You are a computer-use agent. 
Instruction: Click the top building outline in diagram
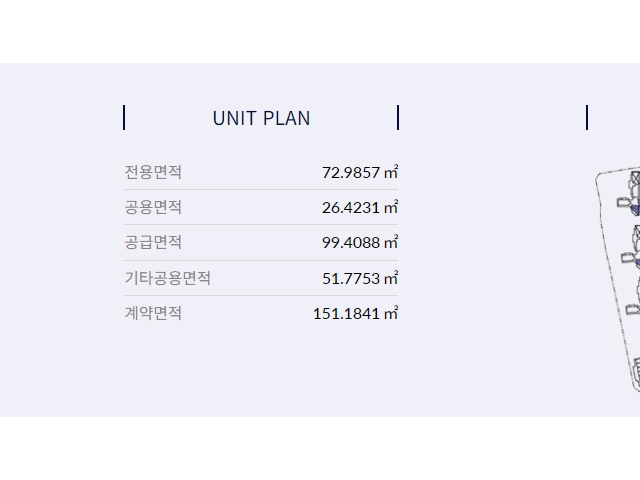point(631,192)
